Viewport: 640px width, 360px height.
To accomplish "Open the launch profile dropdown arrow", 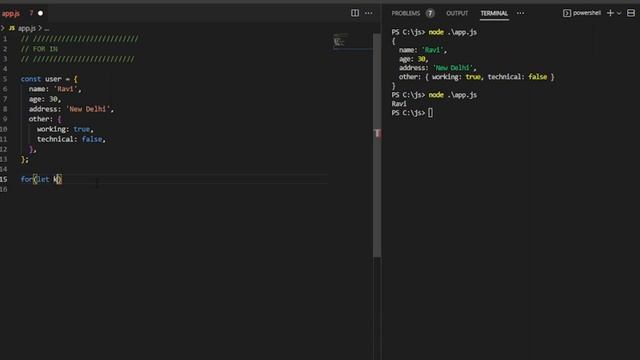I will pyautogui.click(x=619, y=13).
